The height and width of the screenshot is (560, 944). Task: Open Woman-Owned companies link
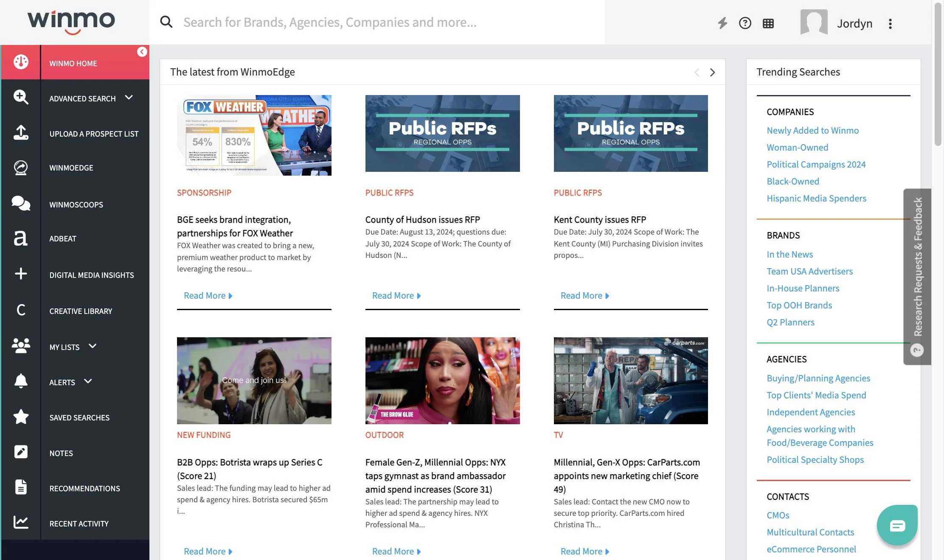(x=797, y=148)
